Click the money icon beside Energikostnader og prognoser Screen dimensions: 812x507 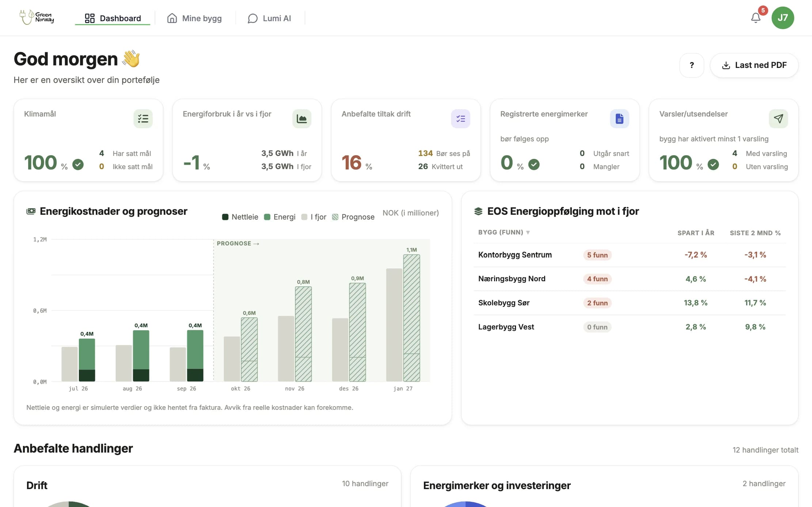(31, 211)
